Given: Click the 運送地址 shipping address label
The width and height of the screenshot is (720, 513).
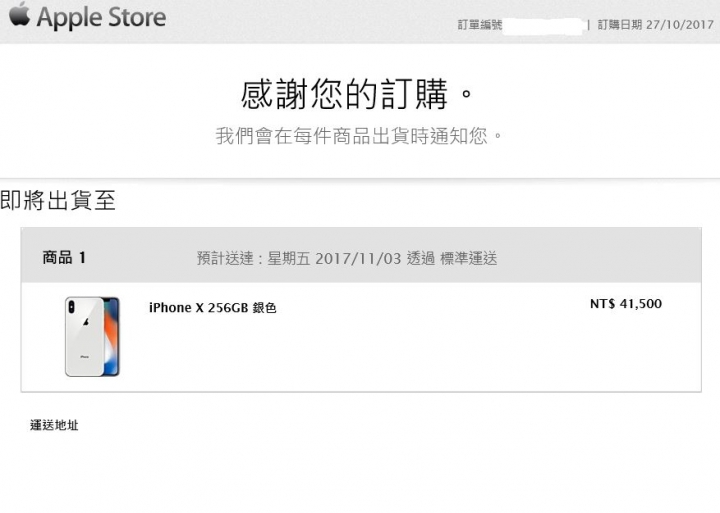Looking at the screenshot, I should pos(54,425).
